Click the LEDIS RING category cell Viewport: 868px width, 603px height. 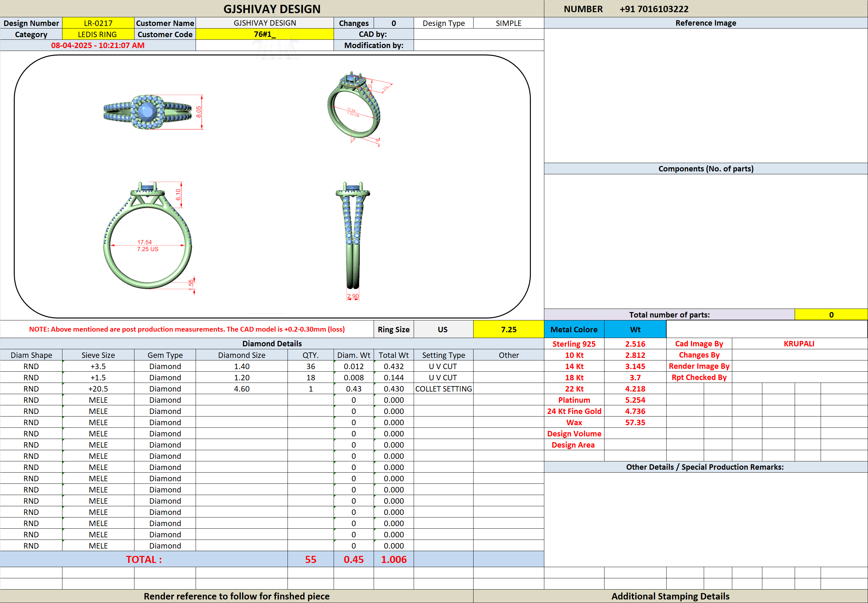tap(98, 34)
